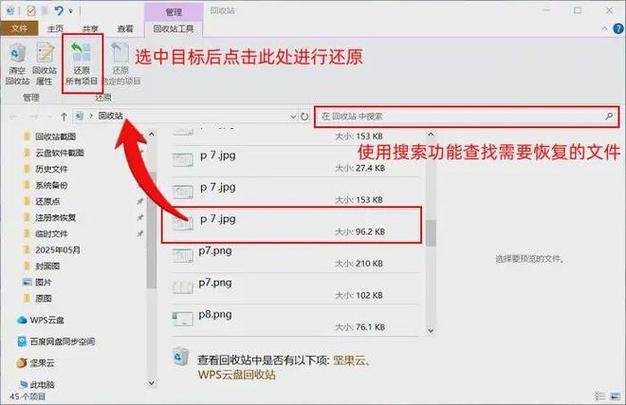Open the 坚果云 link below the file list
626x405 pixels.
click(349, 361)
